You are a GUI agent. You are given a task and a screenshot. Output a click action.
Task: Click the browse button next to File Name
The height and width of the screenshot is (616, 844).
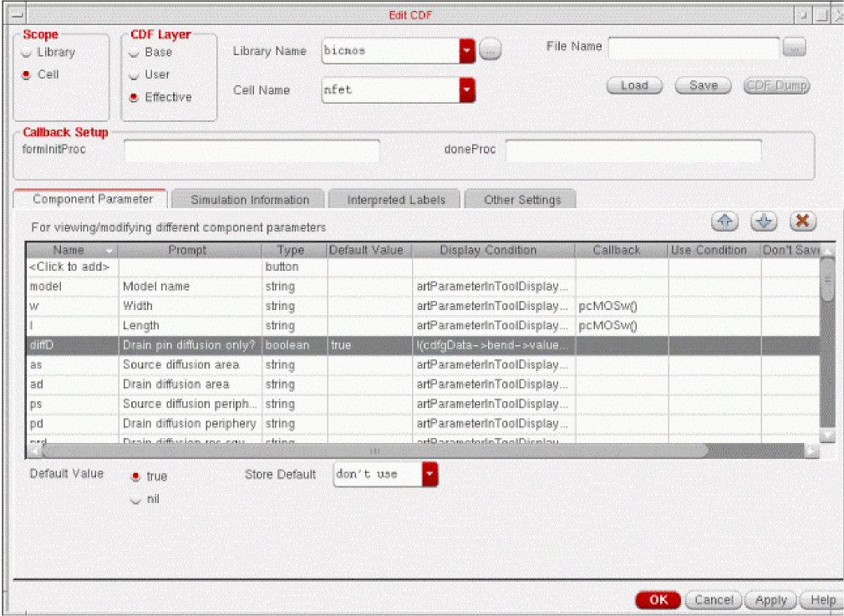pos(795,48)
